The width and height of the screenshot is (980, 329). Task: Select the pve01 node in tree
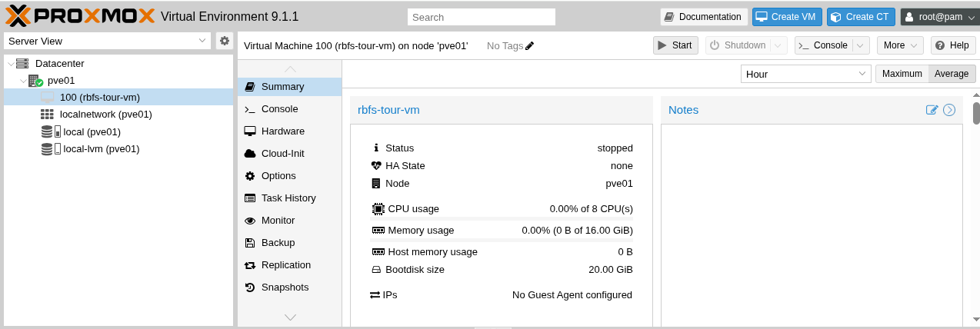tap(61, 80)
